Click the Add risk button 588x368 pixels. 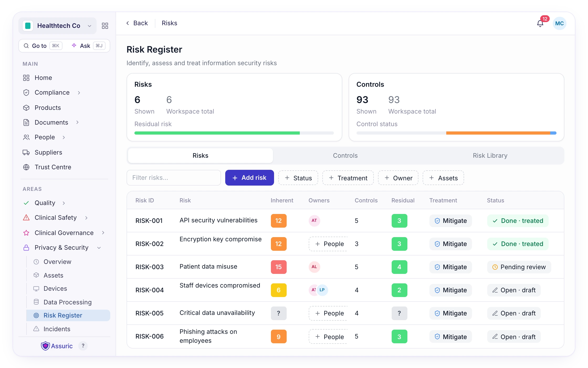pos(250,178)
